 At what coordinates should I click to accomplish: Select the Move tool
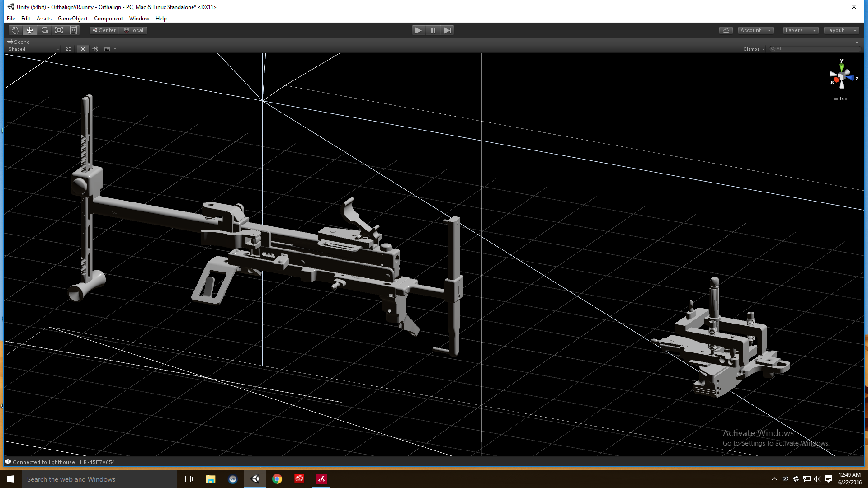(30, 30)
